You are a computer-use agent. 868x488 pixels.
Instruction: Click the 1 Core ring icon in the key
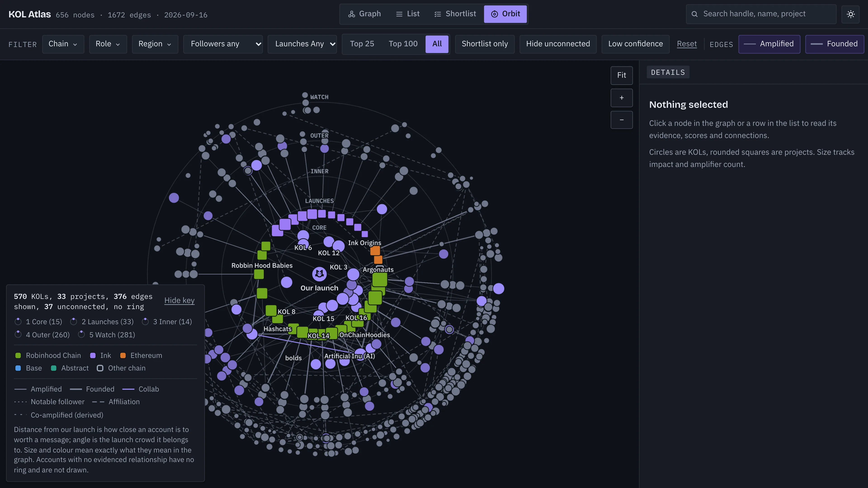(x=18, y=322)
